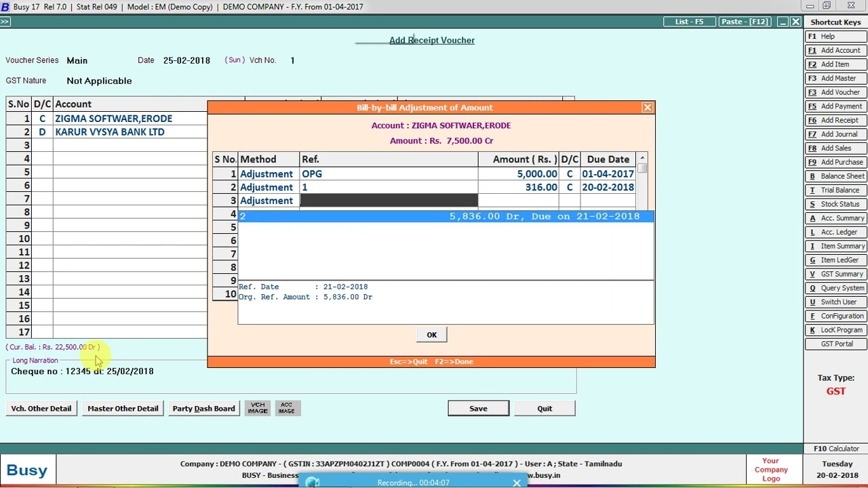Screen dimensions: 868x488
Task: Open Acc. Ledger shortcut
Action: [x=835, y=232]
